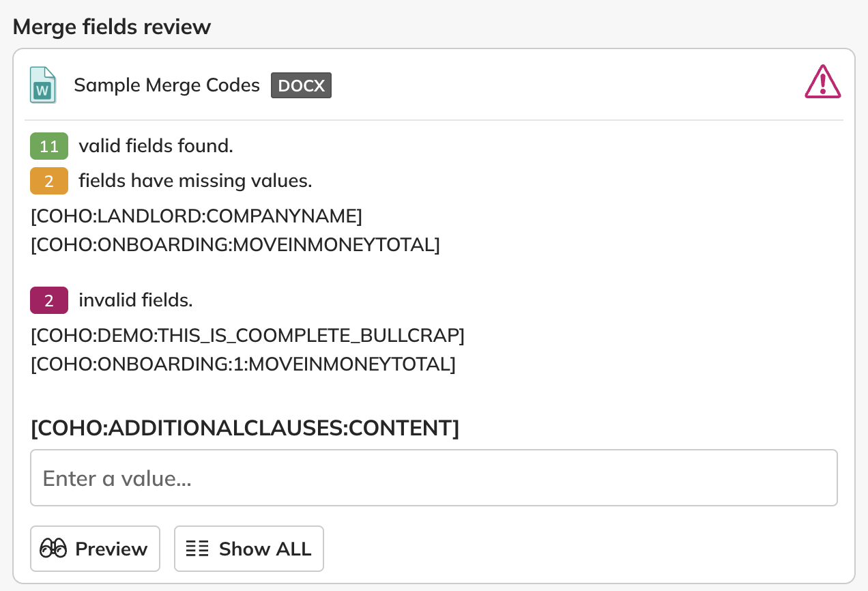
Task: Select the COHO:ONBOARDING:1:MOVEINMONEYTOTAL invalid field
Action: click(x=243, y=364)
